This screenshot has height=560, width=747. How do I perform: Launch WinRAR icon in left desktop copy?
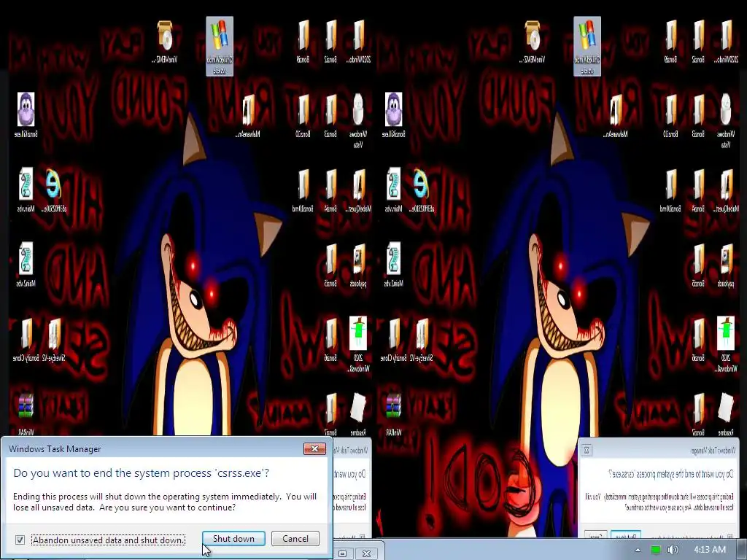[26, 413]
